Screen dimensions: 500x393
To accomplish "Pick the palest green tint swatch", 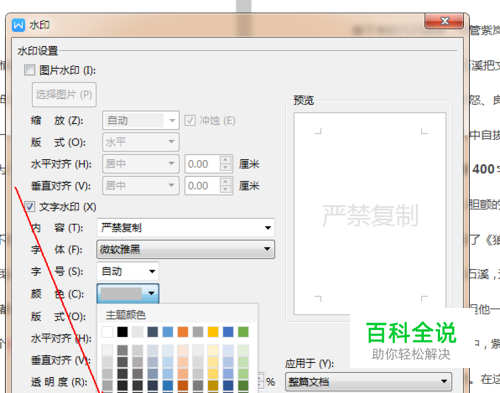I will click(243, 350).
